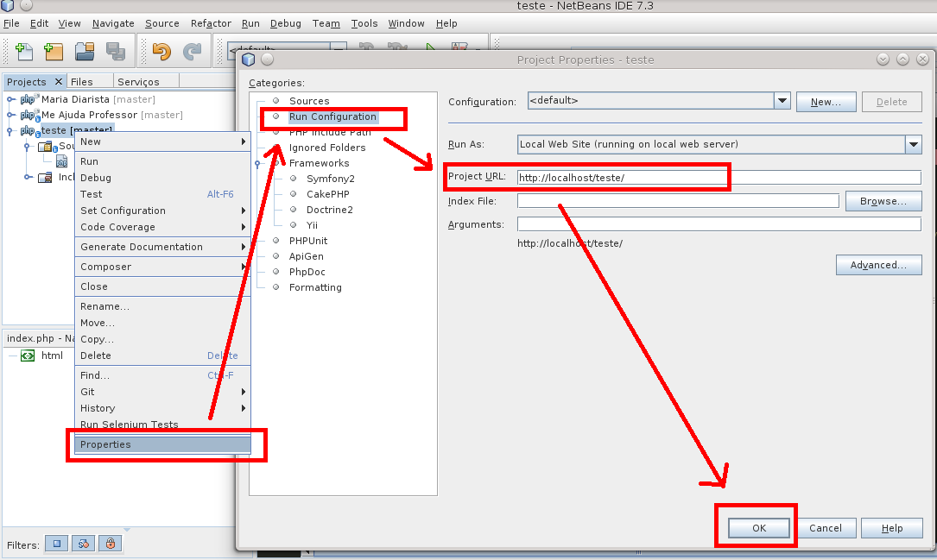Toggle the first Filters button showing a square

pyautogui.click(x=57, y=544)
